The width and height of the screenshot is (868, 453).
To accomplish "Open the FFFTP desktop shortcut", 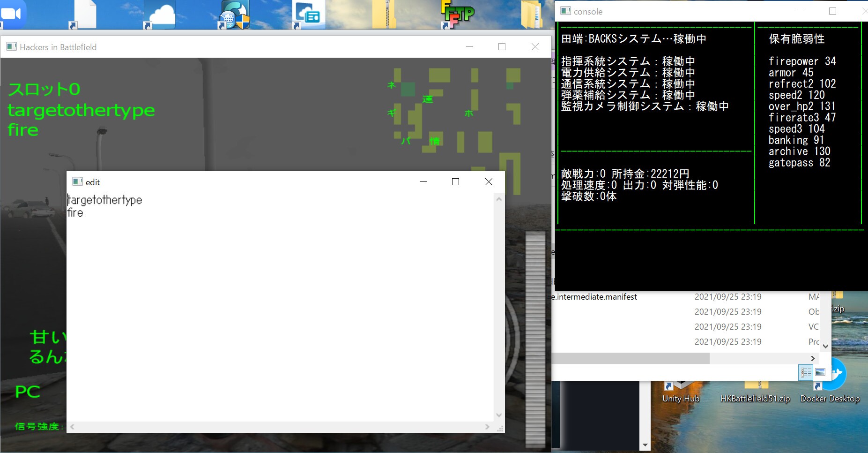I will [x=458, y=15].
